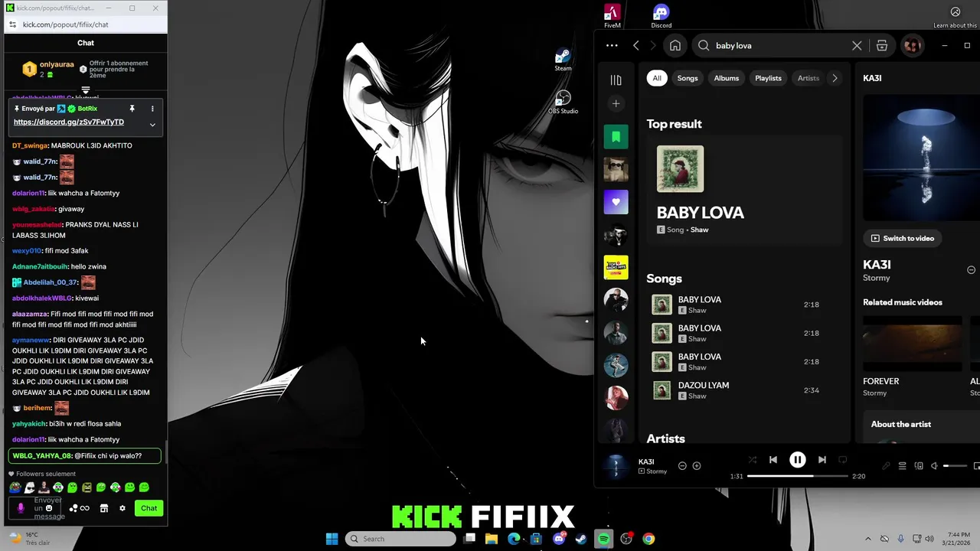Open Shaw artist link in top result
Viewport: 980px width, 551px height.
pyautogui.click(x=699, y=230)
